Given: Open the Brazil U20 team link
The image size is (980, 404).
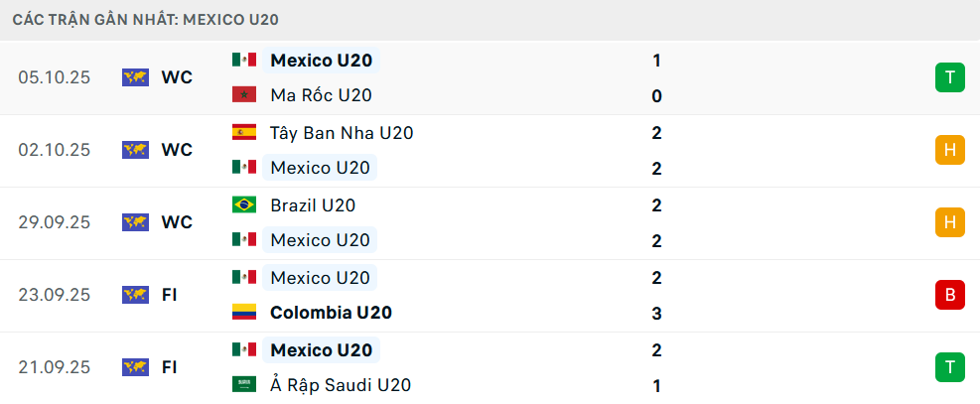Looking at the screenshot, I should (x=313, y=204).
